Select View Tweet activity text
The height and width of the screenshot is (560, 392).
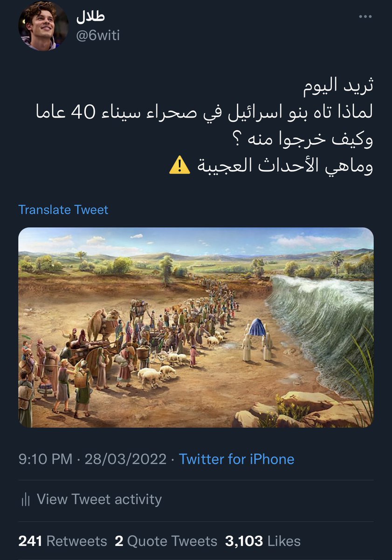pyautogui.click(x=99, y=499)
